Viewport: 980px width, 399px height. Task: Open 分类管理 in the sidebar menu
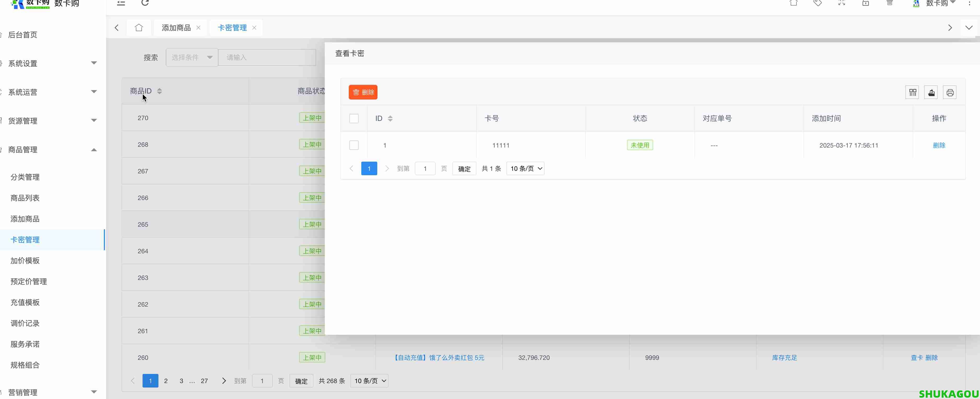coord(24,177)
